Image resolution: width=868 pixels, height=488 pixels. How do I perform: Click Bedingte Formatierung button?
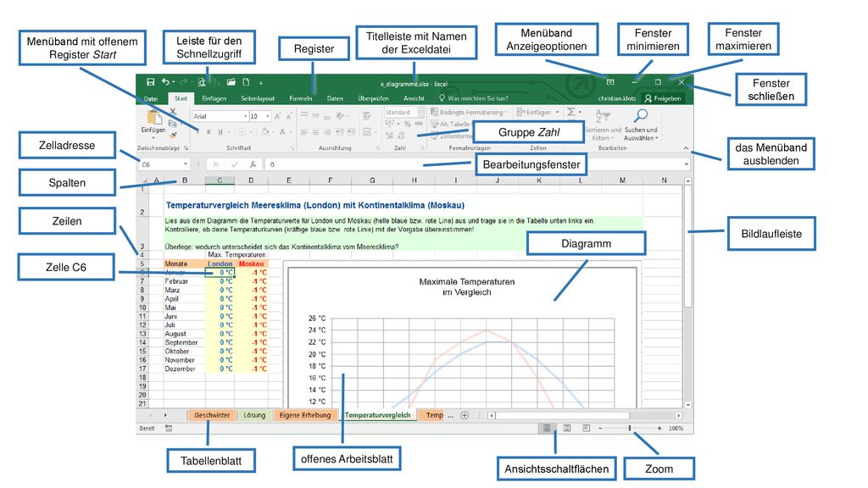(x=468, y=113)
